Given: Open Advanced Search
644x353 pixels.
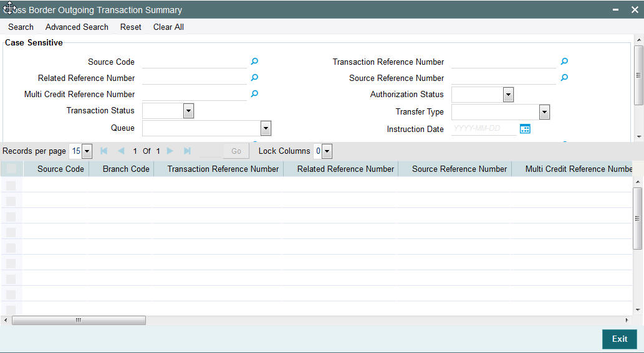Looking at the screenshot, I should pyautogui.click(x=77, y=27).
